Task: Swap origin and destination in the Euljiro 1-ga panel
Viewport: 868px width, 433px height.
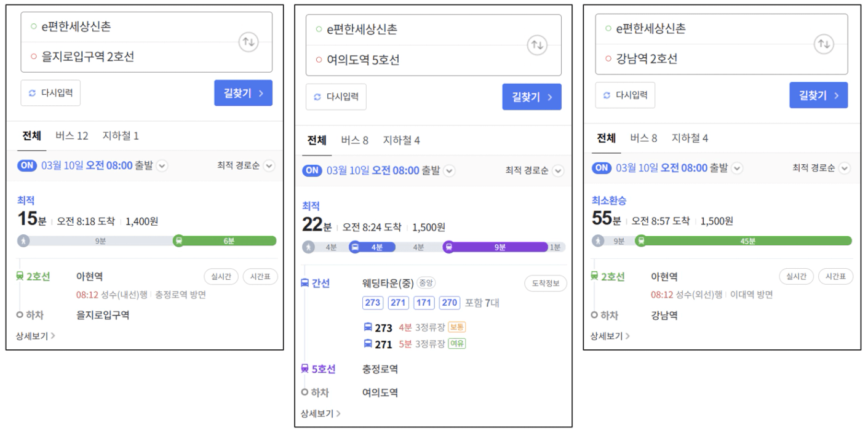Action: tap(249, 42)
